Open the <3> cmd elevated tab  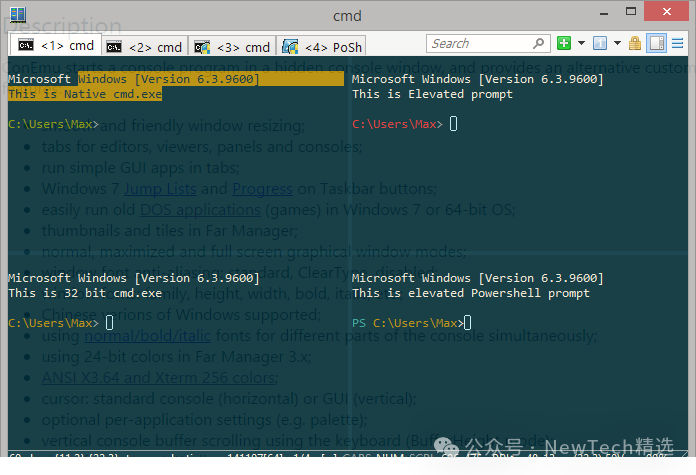[x=232, y=47]
